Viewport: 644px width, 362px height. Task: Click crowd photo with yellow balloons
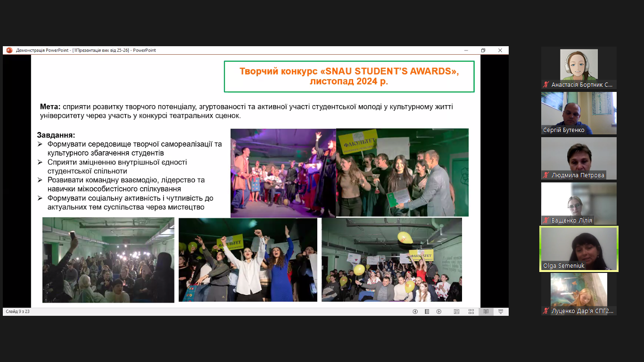(392, 260)
